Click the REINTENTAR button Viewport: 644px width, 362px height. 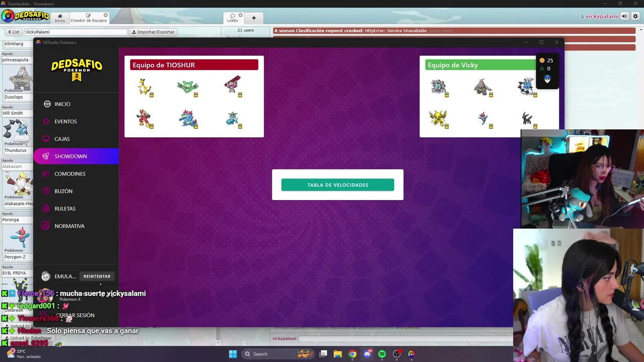pyautogui.click(x=97, y=277)
